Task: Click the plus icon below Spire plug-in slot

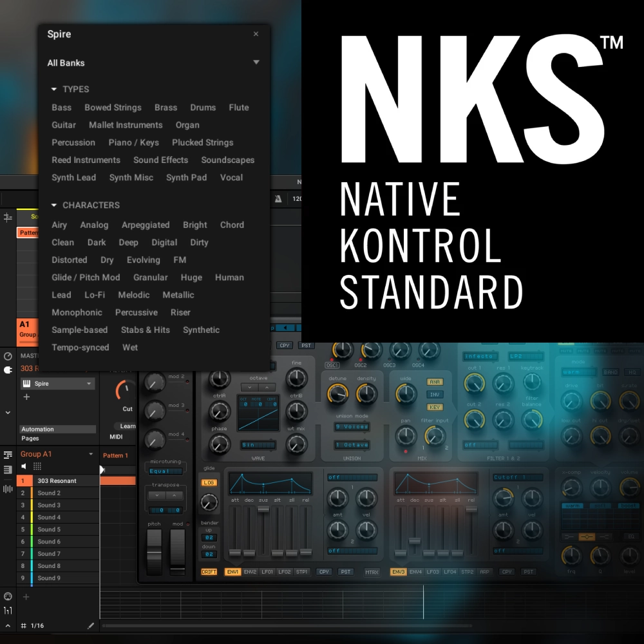Action: coord(26,397)
